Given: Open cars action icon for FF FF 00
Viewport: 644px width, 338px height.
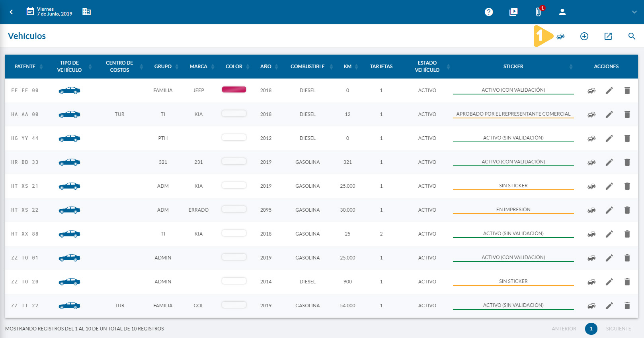Looking at the screenshot, I should [x=591, y=90].
